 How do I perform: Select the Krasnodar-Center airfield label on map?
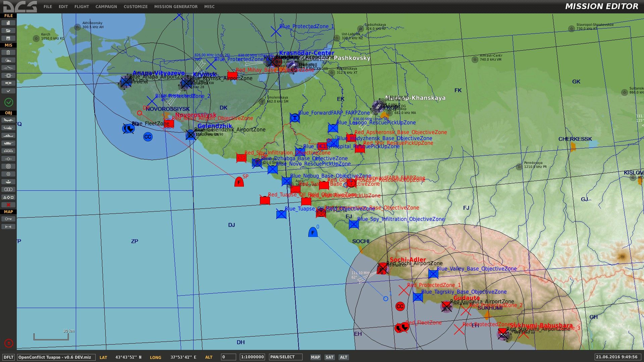(307, 53)
